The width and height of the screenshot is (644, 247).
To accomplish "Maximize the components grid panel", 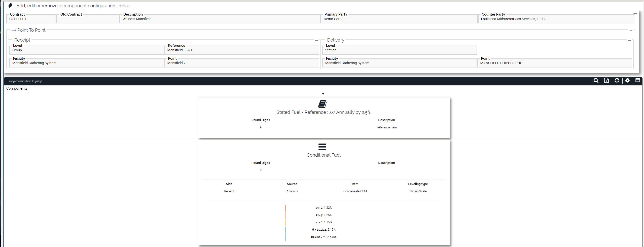I will click(638, 81).
